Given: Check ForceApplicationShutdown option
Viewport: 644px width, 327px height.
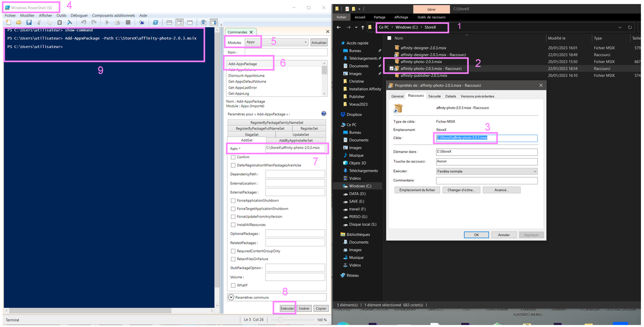Looking at the screenshot, I should (x=233, y=201).
